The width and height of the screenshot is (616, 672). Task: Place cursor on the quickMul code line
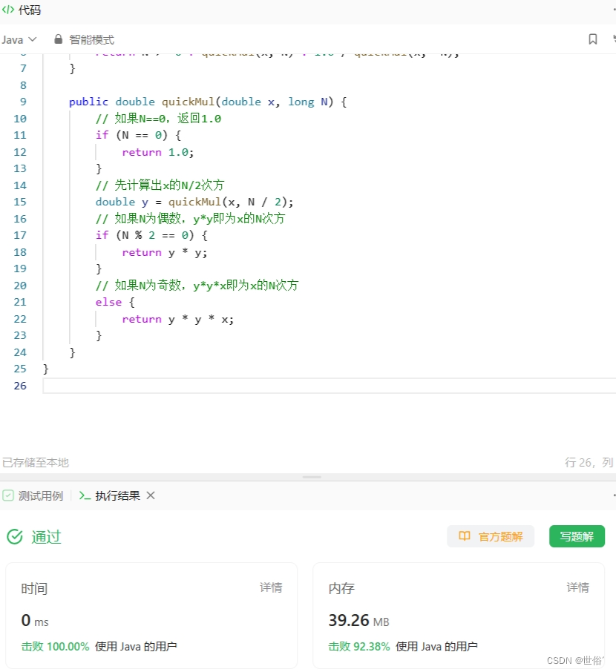pos(194,102)
